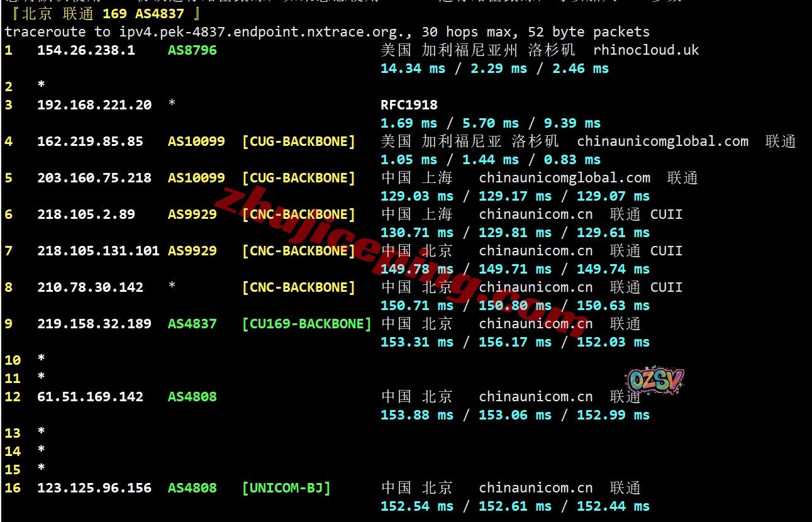Screen dimensions: 812x522
Task: Click AS9929 on hop 7
Action: (192, 251)
